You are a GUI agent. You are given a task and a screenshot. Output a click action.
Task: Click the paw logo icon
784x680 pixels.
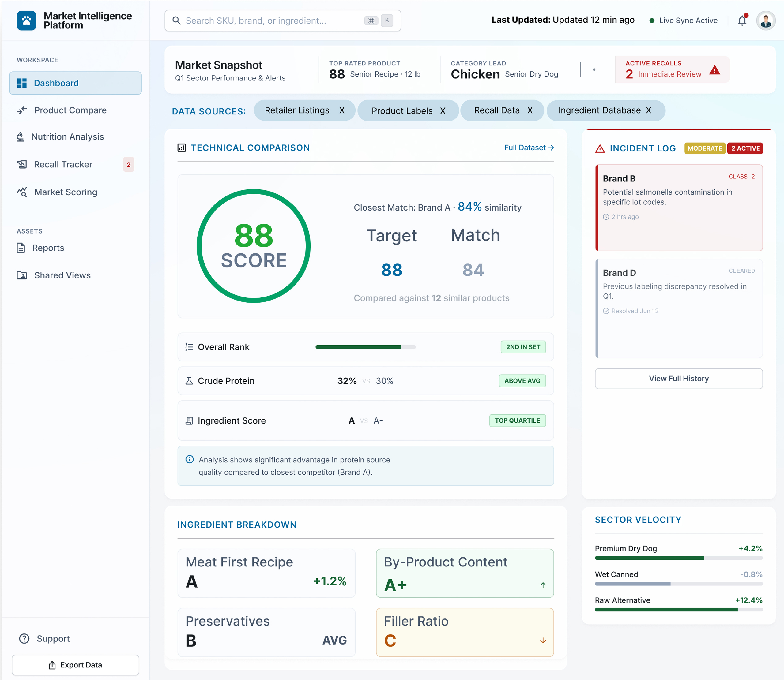[27, 21]
